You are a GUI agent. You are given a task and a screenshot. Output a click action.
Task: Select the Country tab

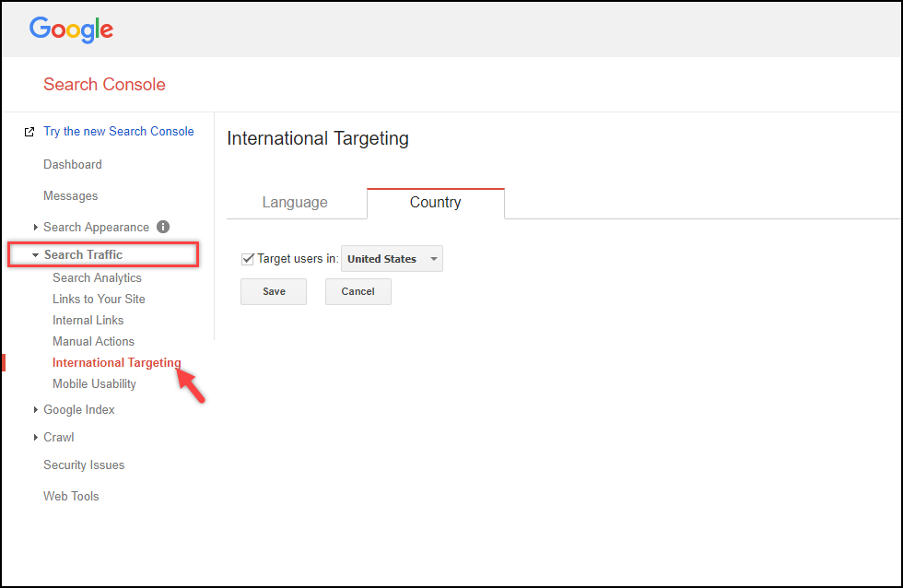tap(435, 203)
